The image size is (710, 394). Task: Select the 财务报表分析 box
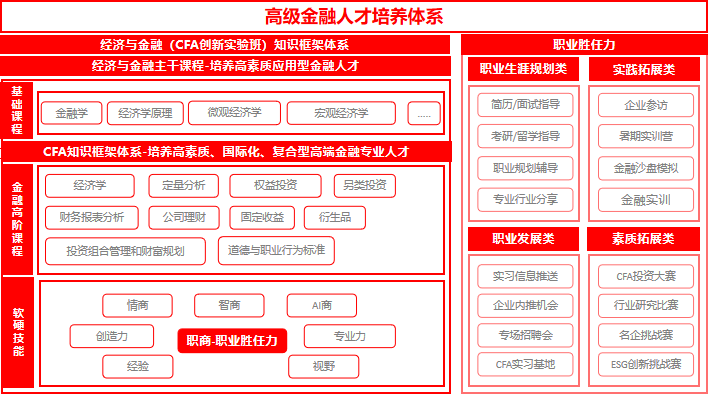tap(92, 218)
